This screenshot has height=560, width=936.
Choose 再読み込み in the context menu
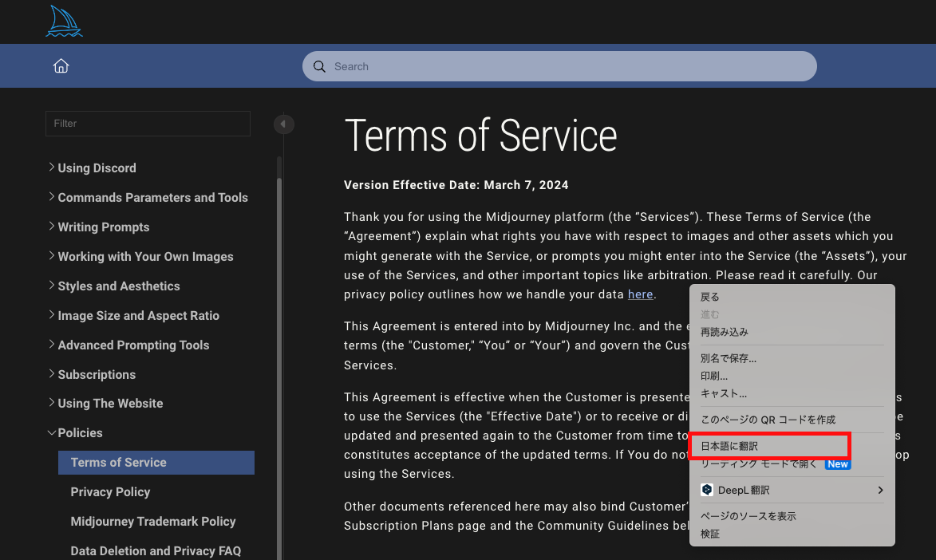[x=724, y=332]
